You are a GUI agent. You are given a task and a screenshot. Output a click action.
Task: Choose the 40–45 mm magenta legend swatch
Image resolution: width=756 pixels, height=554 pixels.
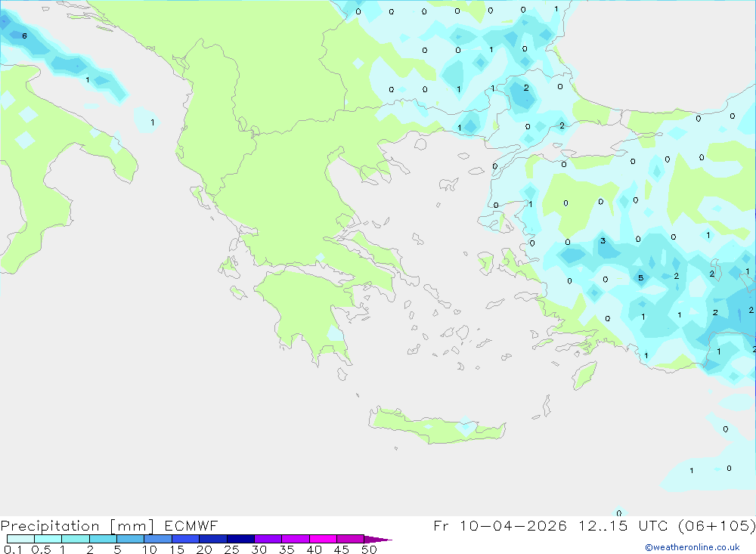point(323,539)
